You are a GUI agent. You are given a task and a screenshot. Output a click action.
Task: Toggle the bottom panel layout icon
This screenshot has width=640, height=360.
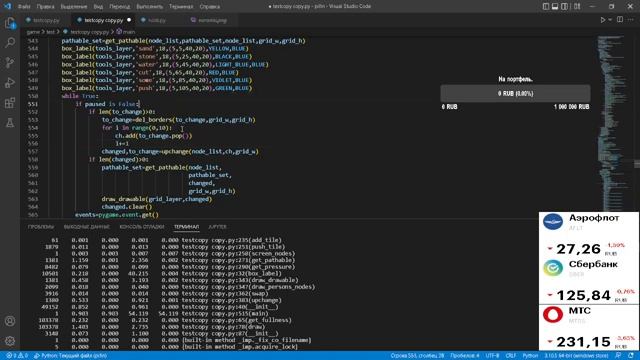[555, 7]
